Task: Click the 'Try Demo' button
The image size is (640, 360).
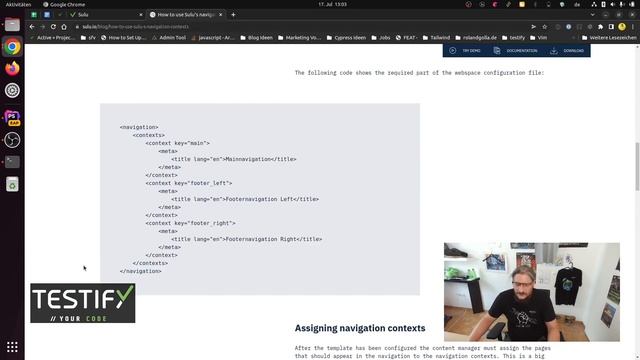Action: click(465, 51)
